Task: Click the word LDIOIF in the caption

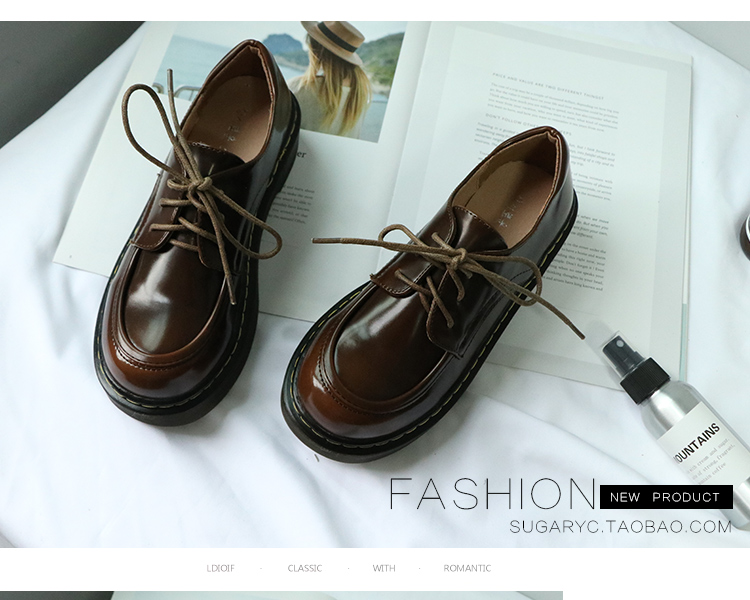Action: [x=221, y=568]
